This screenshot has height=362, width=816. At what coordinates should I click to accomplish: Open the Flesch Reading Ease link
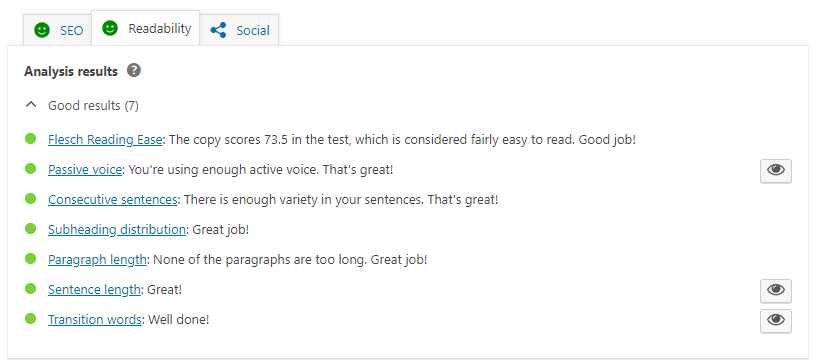[106, 140]
